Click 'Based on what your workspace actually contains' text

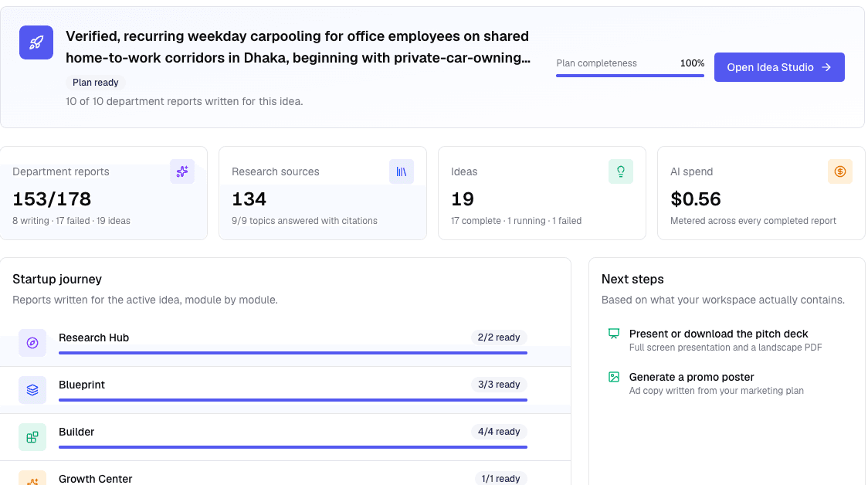(x=723, y=300)
